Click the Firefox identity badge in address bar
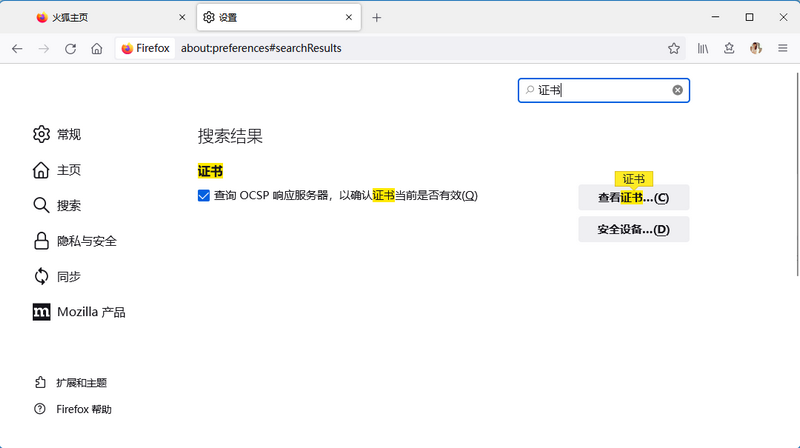 [145, 48]
